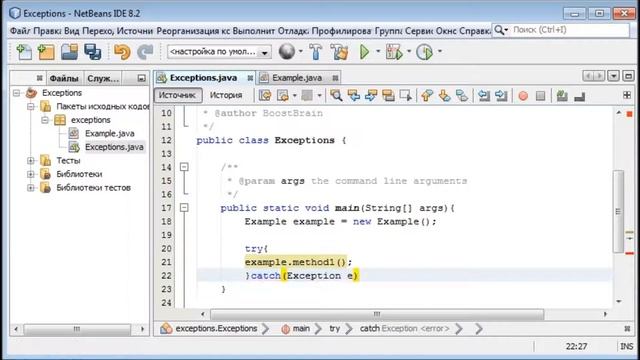
Task: Click the red Start Macro Recording icon
Action: coord(523,96)
